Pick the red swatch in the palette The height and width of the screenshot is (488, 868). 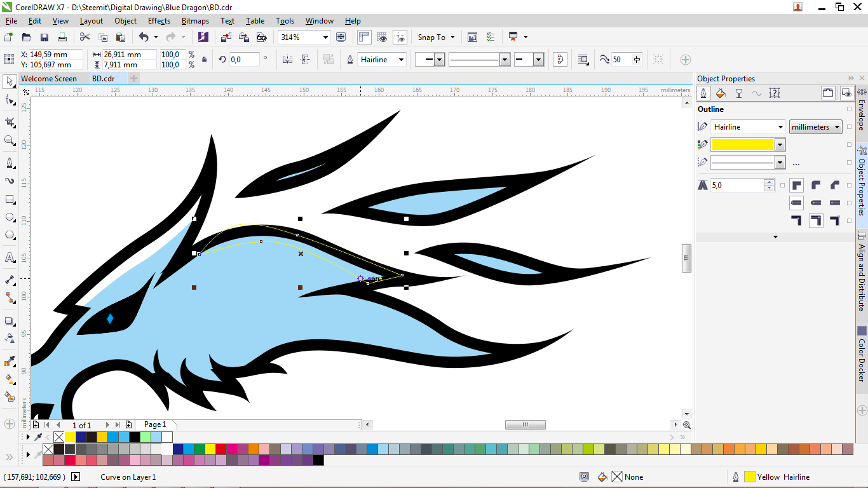(221, 449)
